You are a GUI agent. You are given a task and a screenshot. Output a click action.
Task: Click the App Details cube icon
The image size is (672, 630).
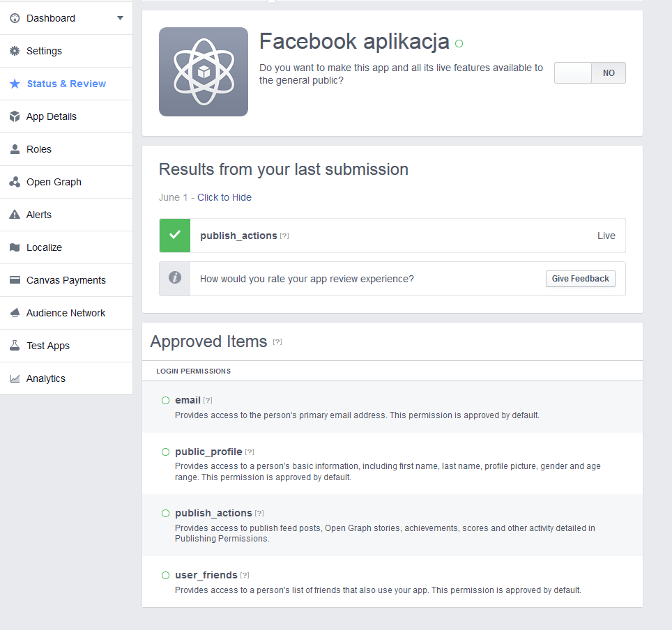click(x=15, y=116)
